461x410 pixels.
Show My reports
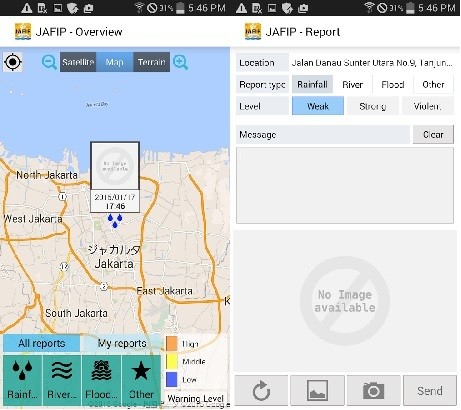coord(122,343)
